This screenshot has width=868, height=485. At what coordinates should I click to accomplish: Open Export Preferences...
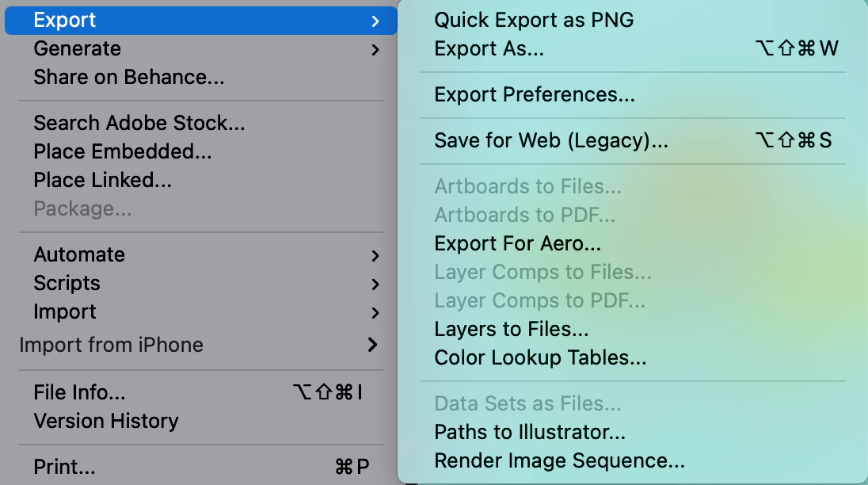[633, 94]
